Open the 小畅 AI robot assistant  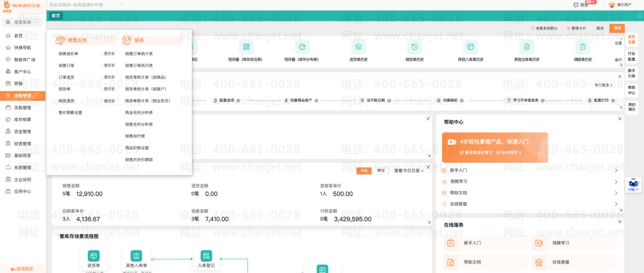pyautogui.click(x=633, y=185)
